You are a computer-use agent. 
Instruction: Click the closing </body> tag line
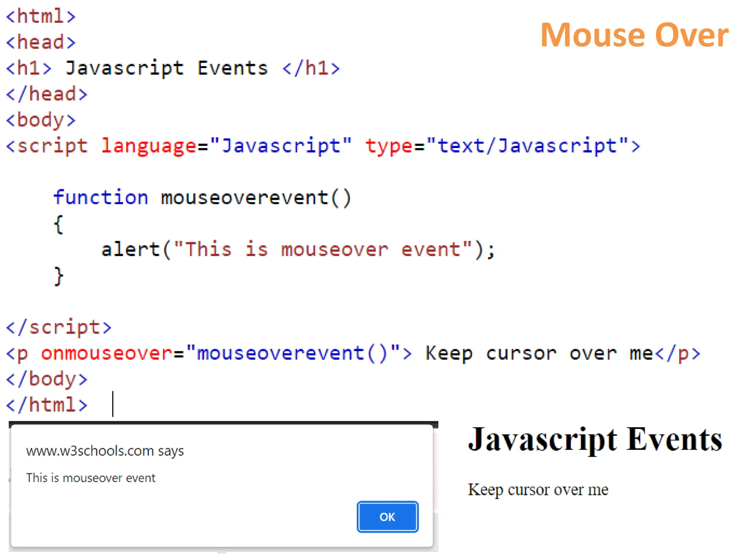[x=47, y=379]
